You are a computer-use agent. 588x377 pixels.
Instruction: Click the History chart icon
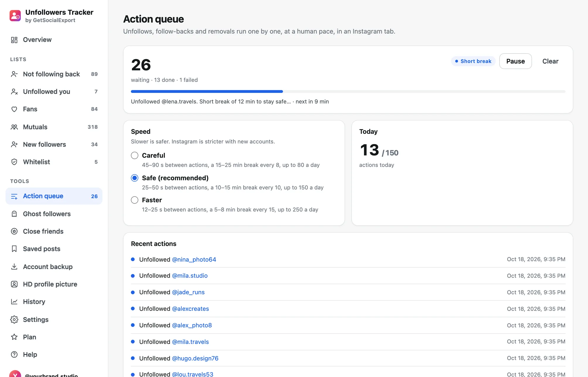click(14, 302)
